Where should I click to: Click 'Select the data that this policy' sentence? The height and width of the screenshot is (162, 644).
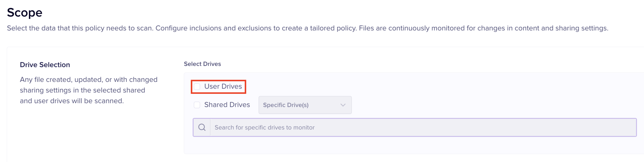[x=80, y=28]
